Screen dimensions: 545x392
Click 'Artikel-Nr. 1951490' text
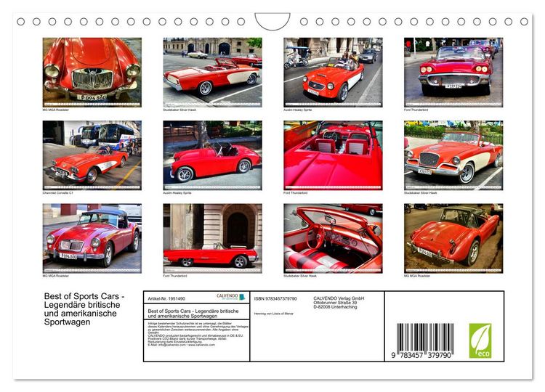[166, 298]
